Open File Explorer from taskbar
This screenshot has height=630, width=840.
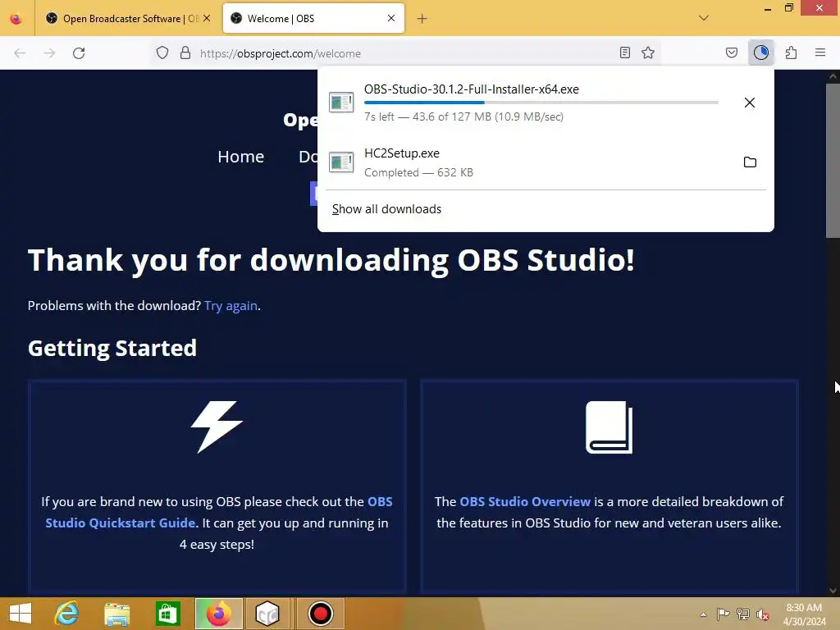[x=116, y=614]
